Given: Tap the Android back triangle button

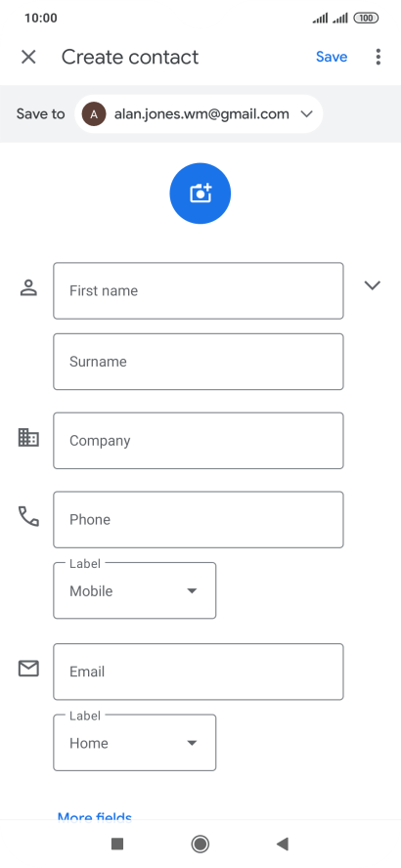Looking at the screenshot, I should pos(283,844).
